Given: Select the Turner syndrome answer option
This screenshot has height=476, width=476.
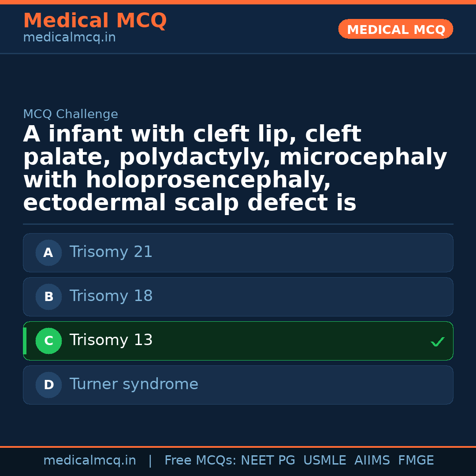Looking at the screenshot, I should (238, 385).
